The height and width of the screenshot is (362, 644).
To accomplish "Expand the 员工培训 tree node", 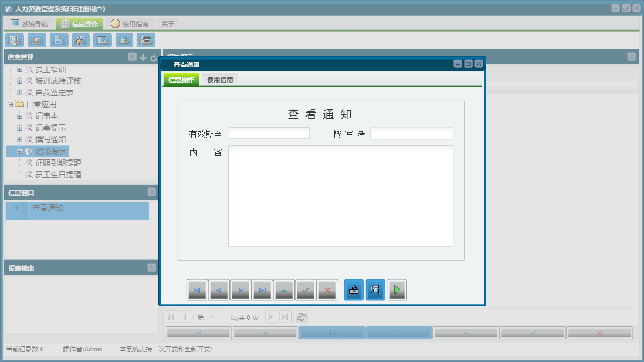I will click(19, 70).
